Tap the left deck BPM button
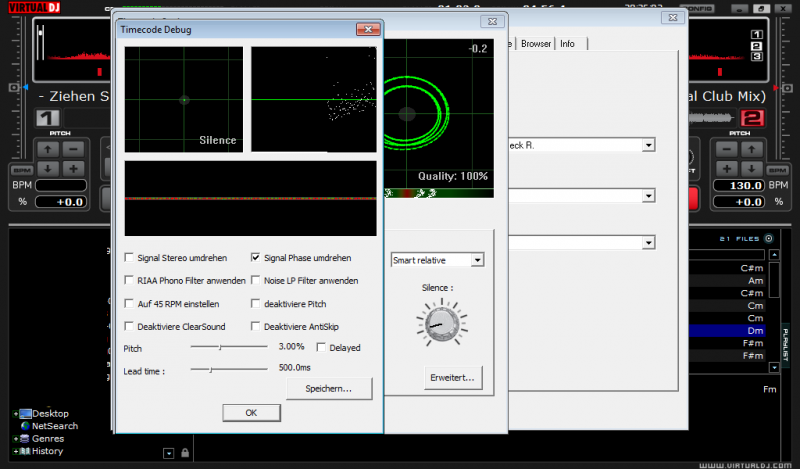Image resolution: width=800 pixels, height=469 pixels. [22, 170]
